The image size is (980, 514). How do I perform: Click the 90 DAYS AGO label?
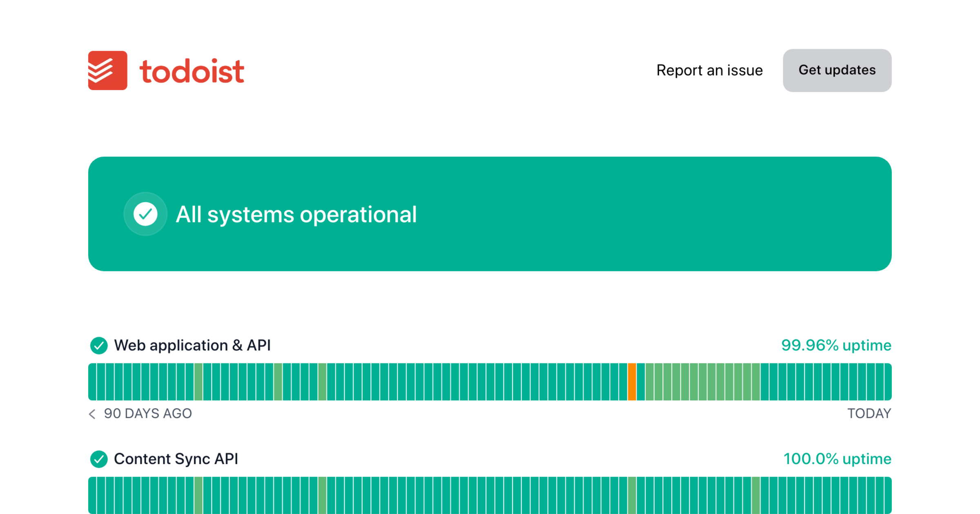(148, 414)
